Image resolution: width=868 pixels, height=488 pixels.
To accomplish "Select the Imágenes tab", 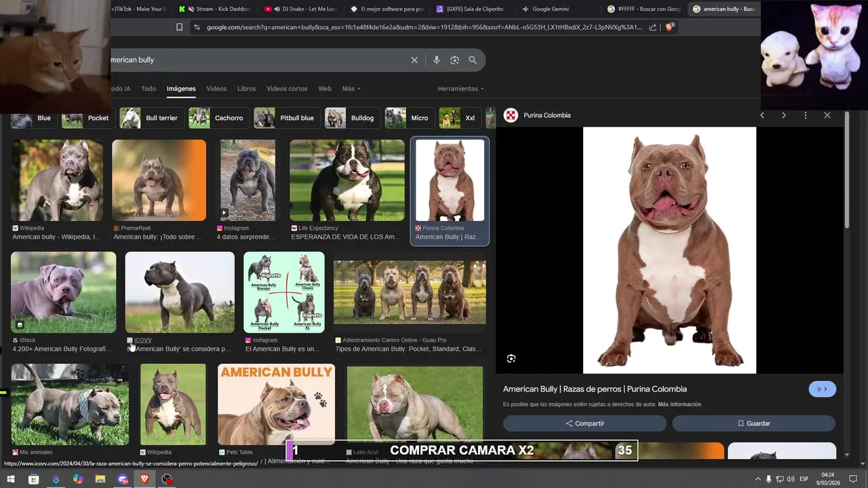I will tap(181, 89).
